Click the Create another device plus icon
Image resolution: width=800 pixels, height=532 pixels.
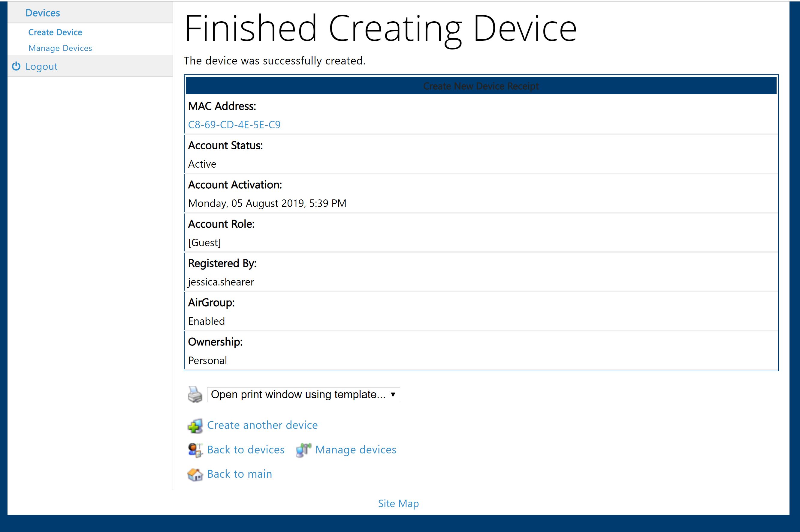click(x=195, y=426)
